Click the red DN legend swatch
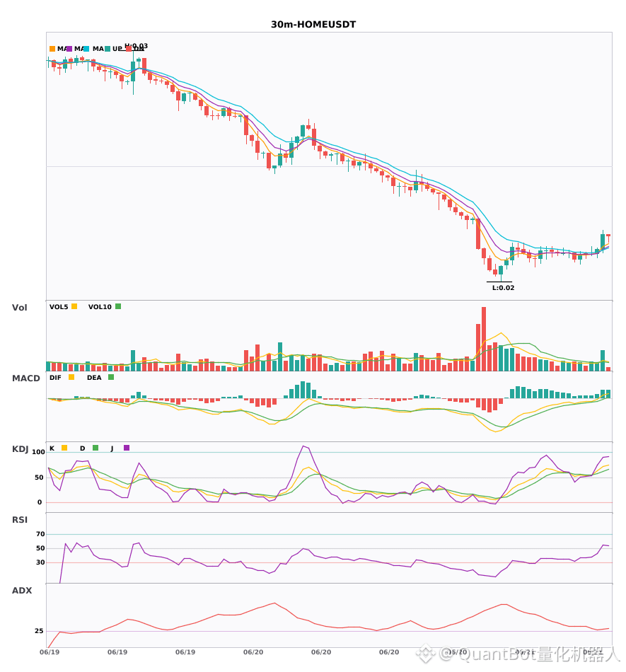 point(129,49)
